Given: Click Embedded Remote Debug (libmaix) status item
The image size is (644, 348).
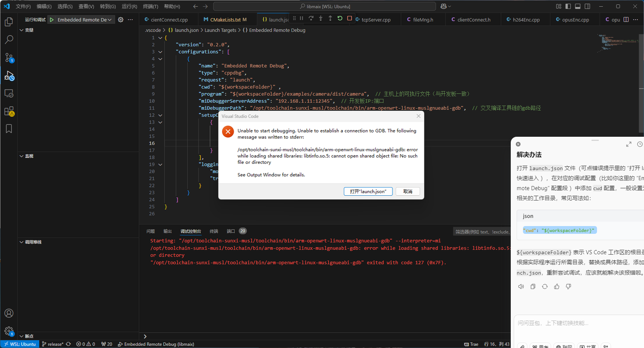Looking at the screenshot, I should (156, 344).
